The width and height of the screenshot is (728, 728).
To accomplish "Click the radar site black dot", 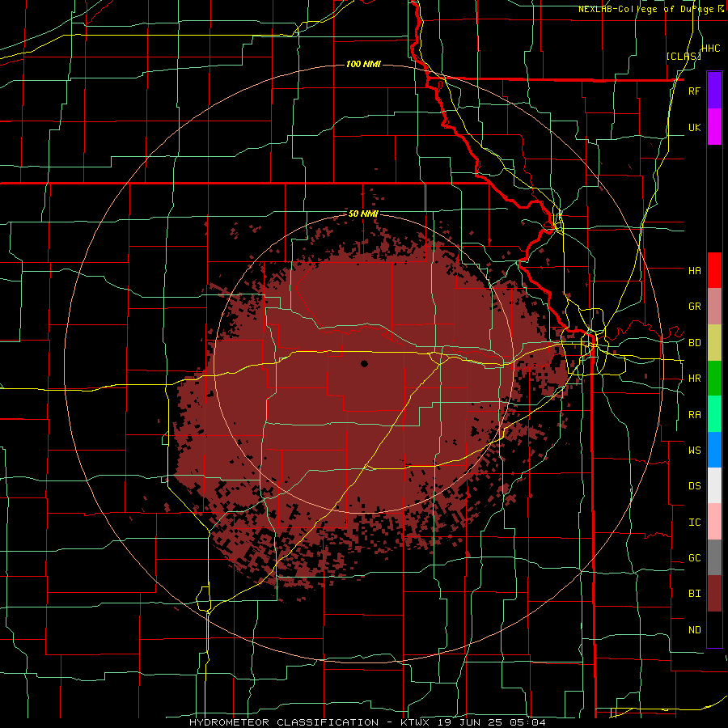I will 364,363.
